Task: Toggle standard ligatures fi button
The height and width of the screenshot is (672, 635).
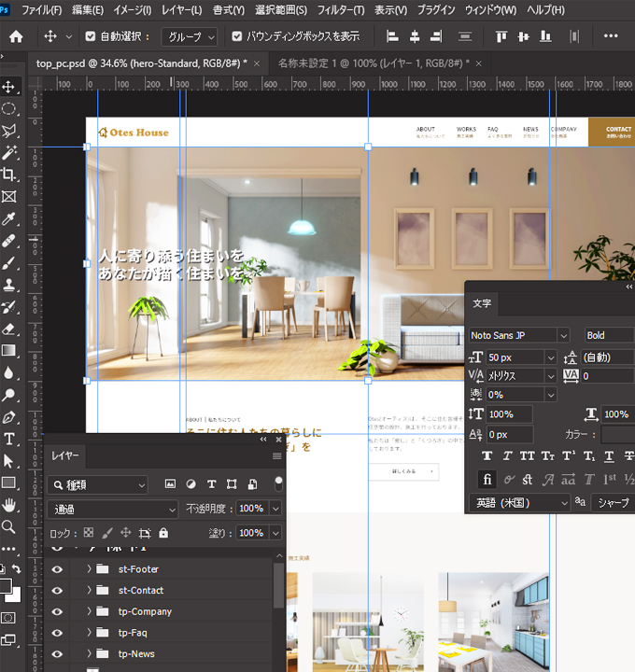Action: [487, 479]
